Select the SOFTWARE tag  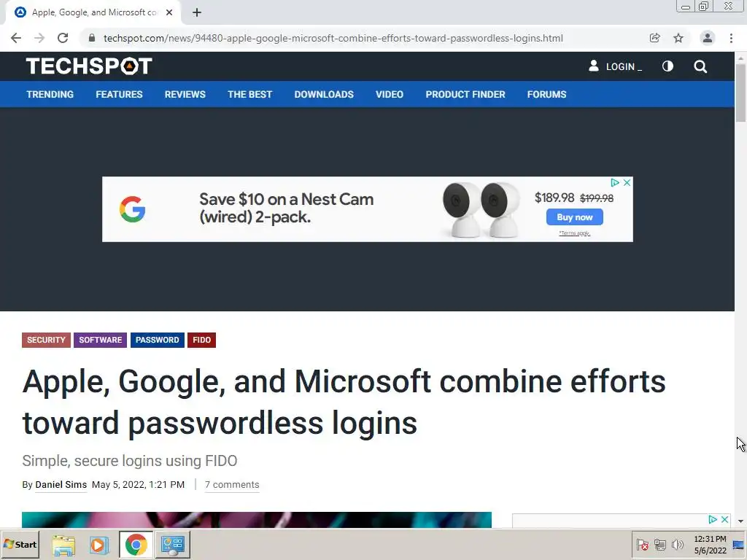[100, 340]
